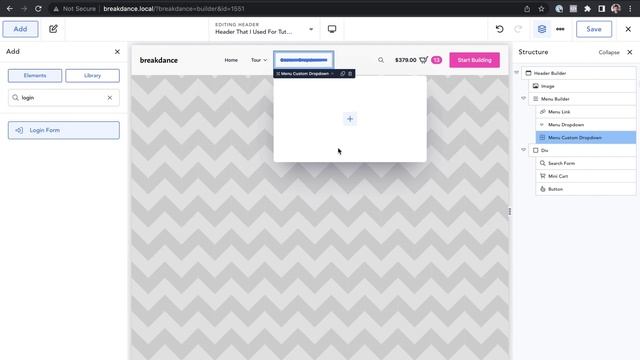Select Header Builder in the Structure tree
This screenshot has height=360, width=640.
(x=579, y=73)
